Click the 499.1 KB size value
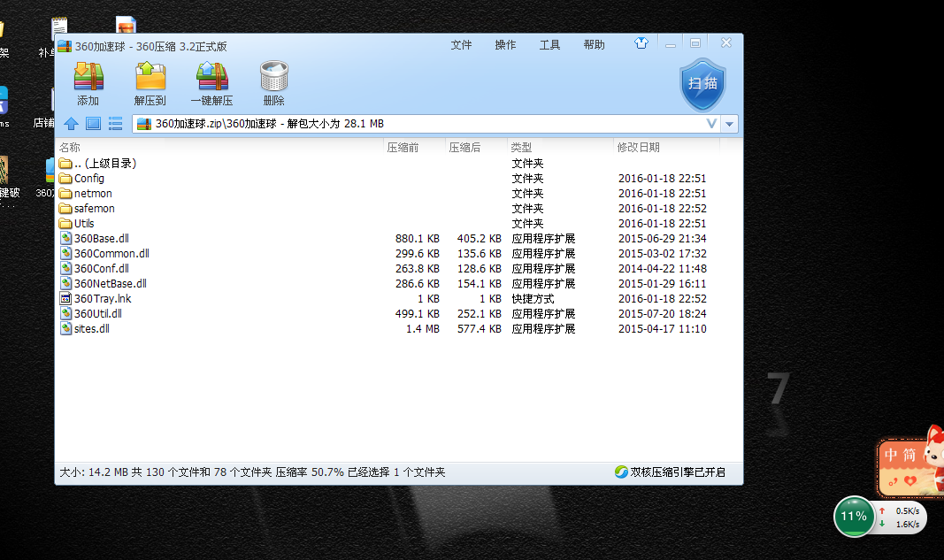The height and width of the screenshot is (560, 944). (418, 314)
